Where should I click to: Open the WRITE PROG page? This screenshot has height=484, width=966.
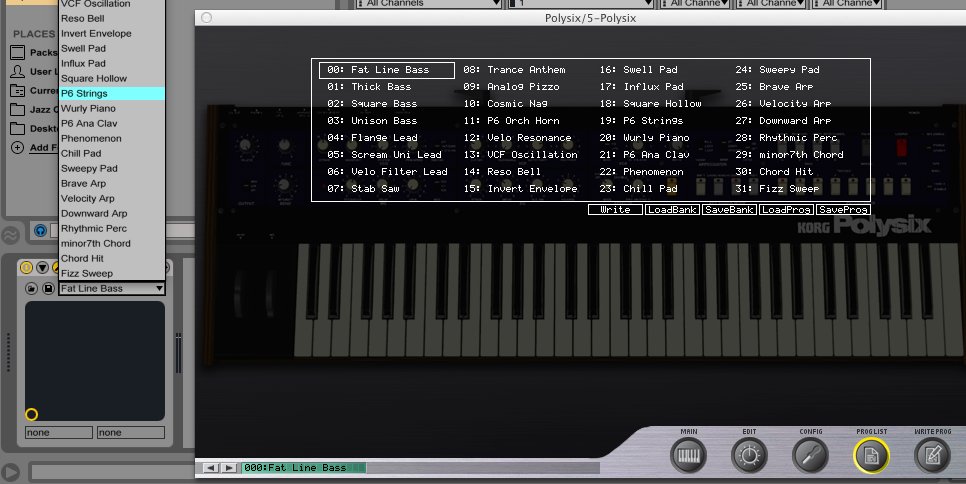(932, 456)
